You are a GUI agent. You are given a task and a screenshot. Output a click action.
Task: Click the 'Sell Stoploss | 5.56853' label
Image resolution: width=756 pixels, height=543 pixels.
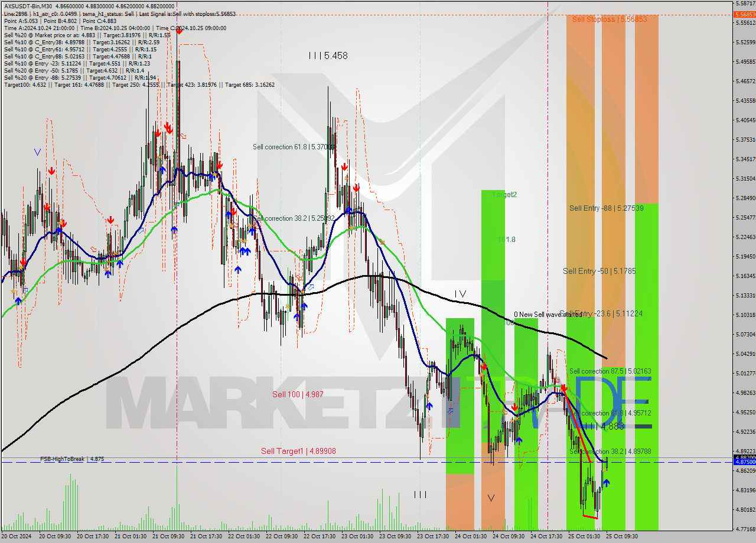610,19
